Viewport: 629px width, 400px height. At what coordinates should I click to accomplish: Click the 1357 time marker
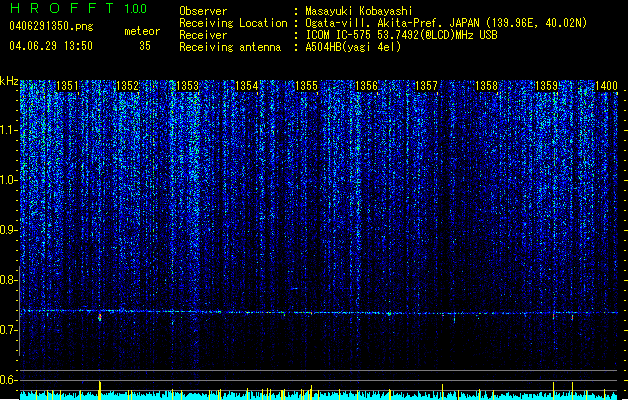click(426, 86)
